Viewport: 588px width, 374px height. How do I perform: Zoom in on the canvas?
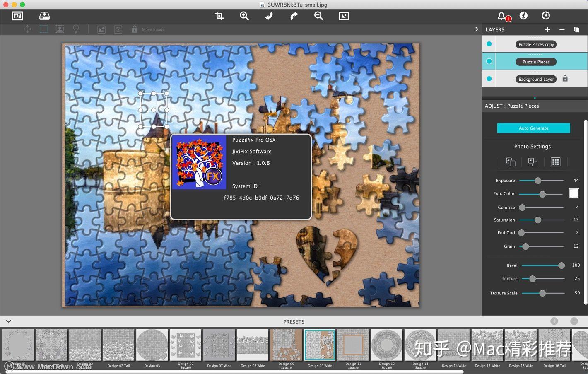244,16
